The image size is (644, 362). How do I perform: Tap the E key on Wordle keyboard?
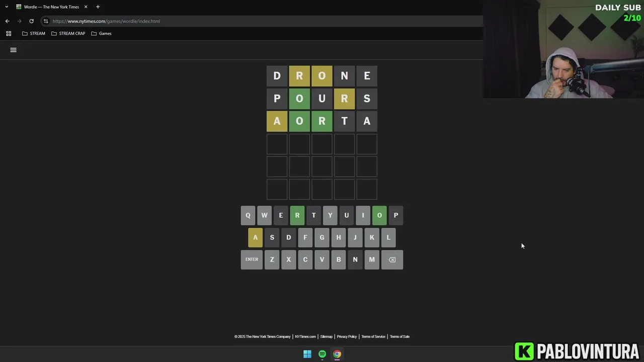(x=281, y=215)
